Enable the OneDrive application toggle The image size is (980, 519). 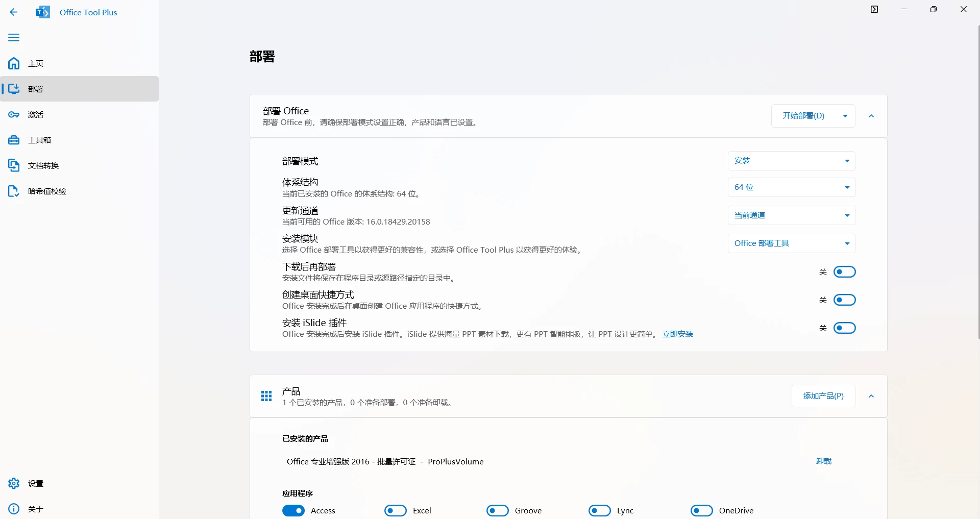pos(702,511)
